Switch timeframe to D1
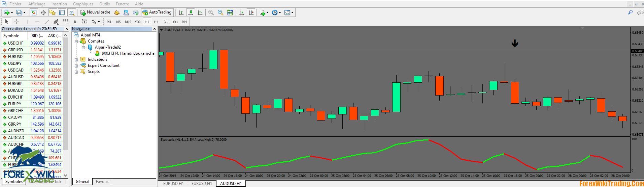The height and width of the screenshot is (187, 644). pyautogui.click(x=166, y=22)
